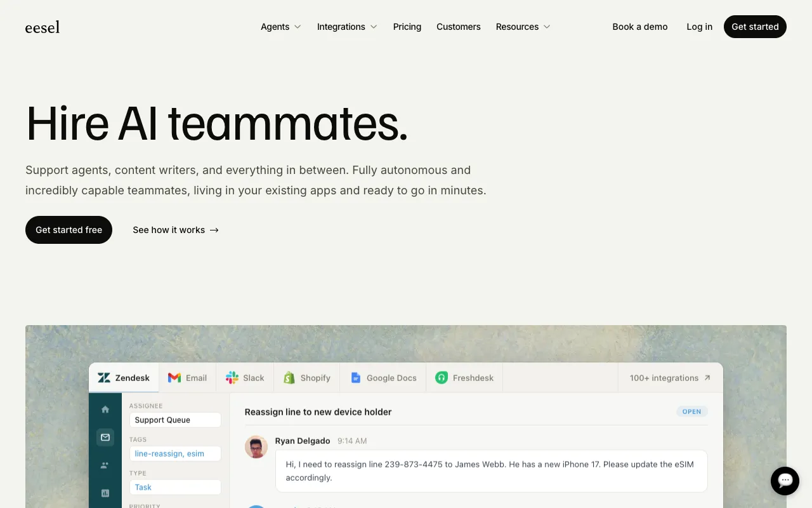Click arrow icon beside 100+ integrations
This screenshot has height=508, width=812.
707,378
